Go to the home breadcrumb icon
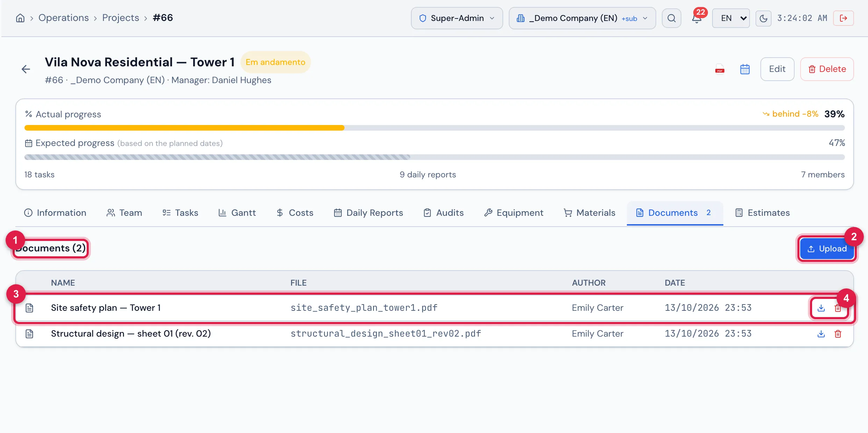Viewport: 868px width, 433px height. [20, 18]
